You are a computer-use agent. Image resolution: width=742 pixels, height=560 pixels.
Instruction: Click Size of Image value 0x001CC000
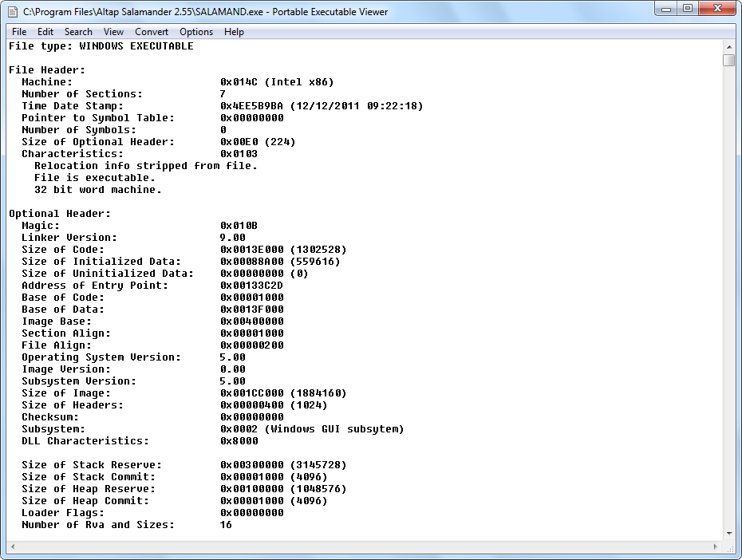pos(251,393)
